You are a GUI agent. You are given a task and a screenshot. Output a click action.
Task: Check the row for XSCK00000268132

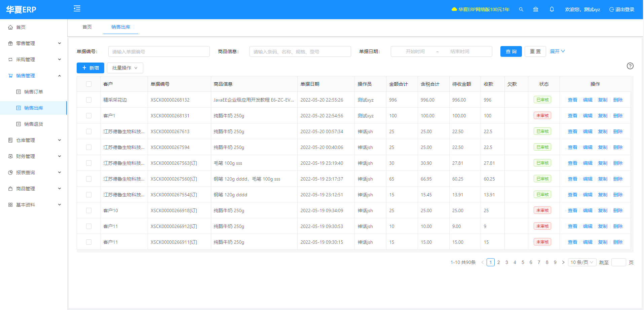tap(89, 100)
